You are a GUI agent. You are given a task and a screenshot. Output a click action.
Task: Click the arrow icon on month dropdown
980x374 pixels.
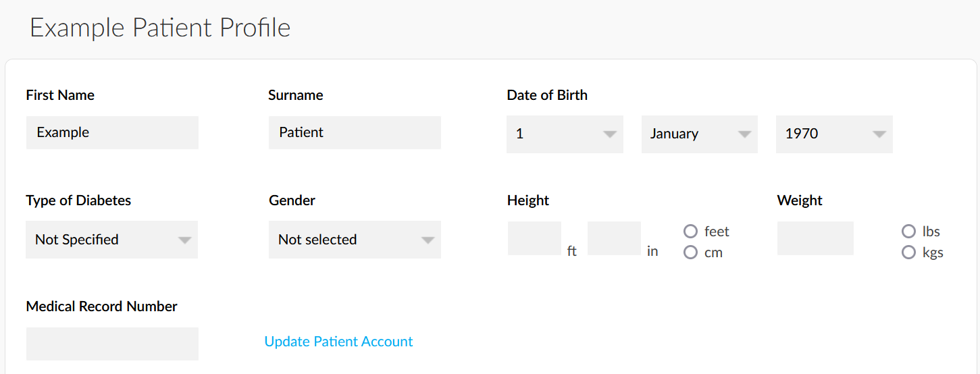click(x=745, y=134)
